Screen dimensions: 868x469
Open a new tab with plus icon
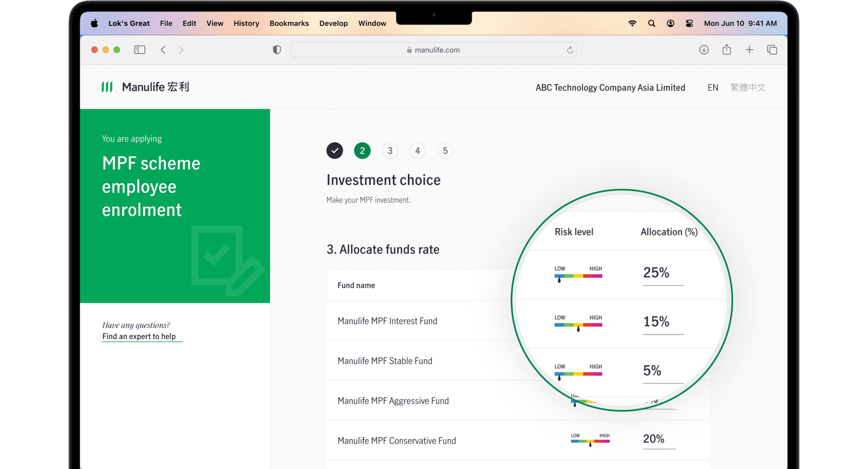[x=749, y=50]
